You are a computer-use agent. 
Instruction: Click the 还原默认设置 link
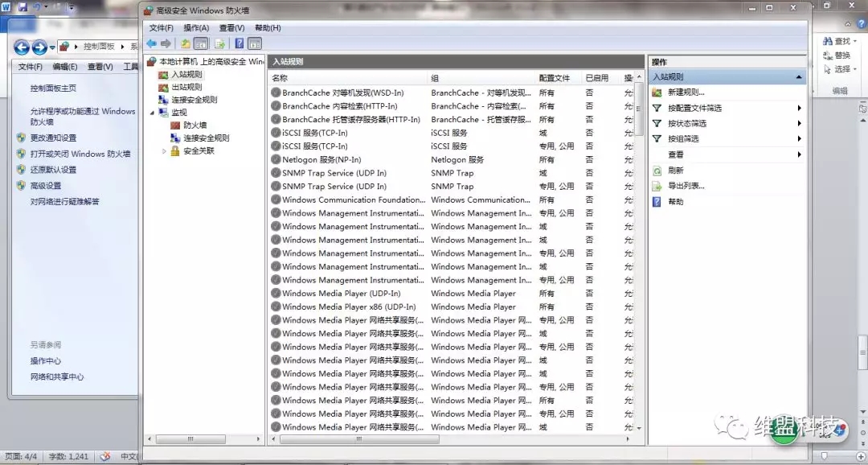pyautogui.click(x=53, y=170)
